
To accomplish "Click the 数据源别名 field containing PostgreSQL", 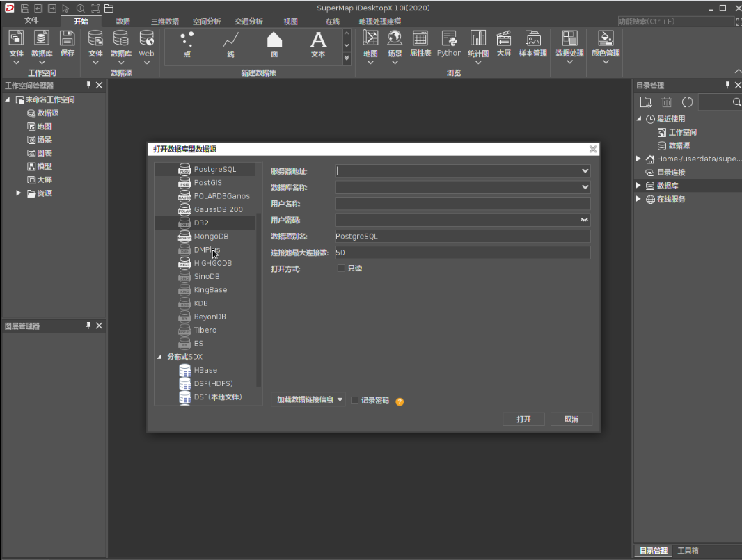I will (x=463, y=236).
